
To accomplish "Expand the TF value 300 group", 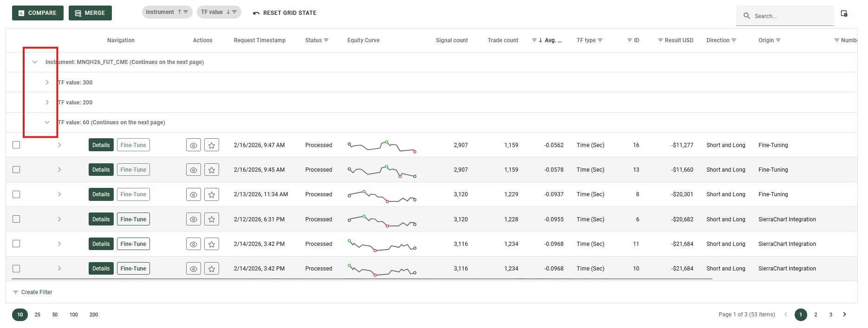I will point(47,82).
